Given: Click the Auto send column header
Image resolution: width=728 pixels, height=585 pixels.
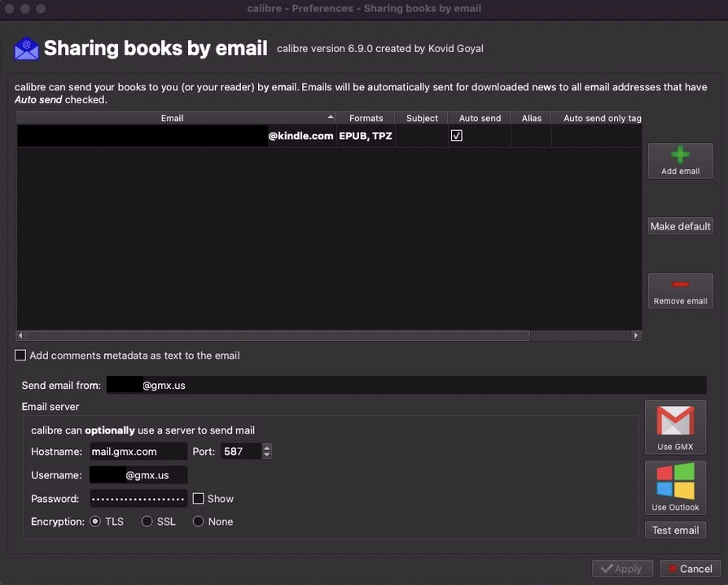Looking at the screenshot, I should [480, 118].
